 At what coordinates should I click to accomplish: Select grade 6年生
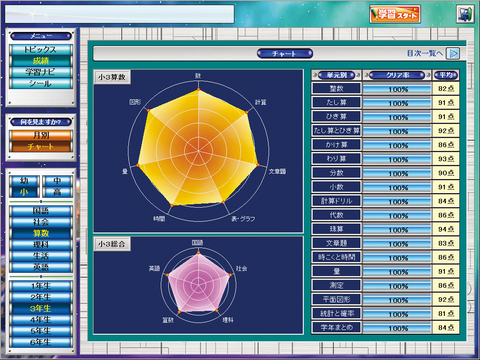(x=41, y=342)
